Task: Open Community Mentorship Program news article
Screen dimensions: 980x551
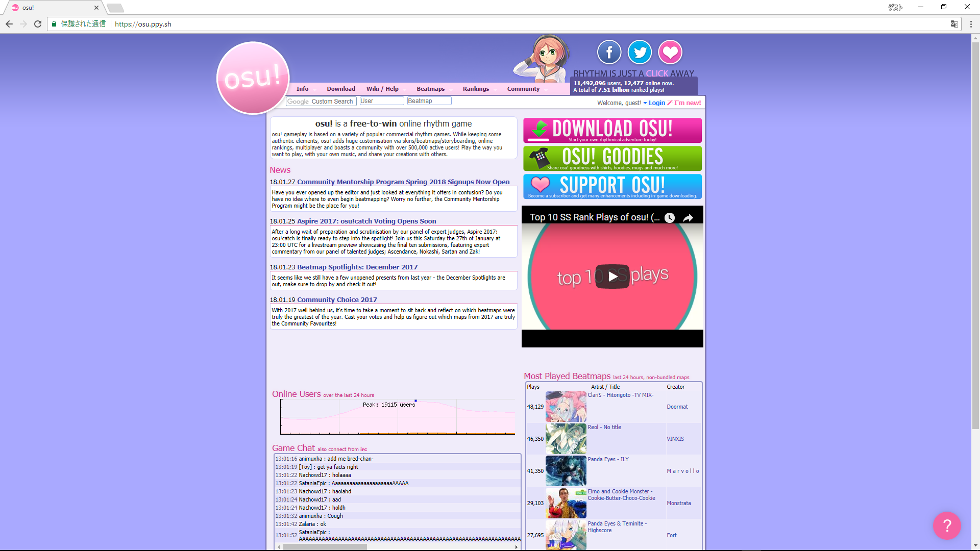Action: [x=403, y=182]
